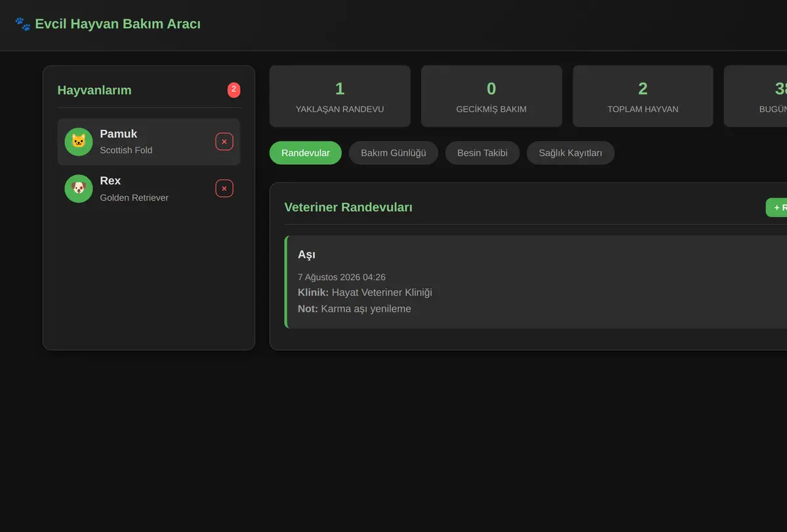
Task: Click the Veteriner Randevuları heading
Action: (x=348, y=207)
